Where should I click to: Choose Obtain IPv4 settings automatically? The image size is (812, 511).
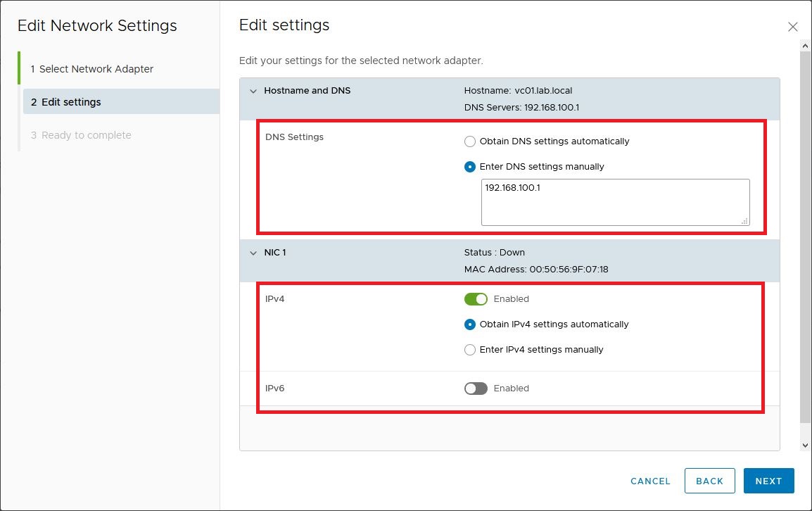(x=470, y=324)
